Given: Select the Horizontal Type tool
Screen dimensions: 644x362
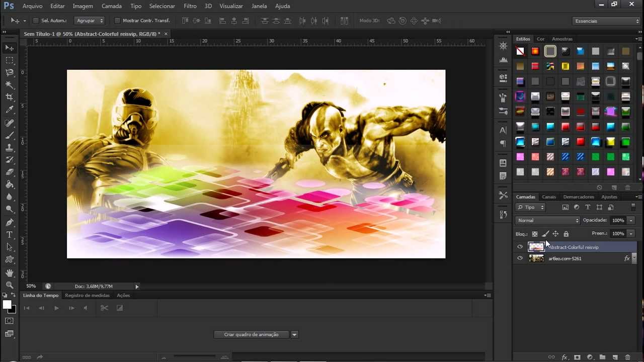Looking at the screenshot, I should point(10,235).
